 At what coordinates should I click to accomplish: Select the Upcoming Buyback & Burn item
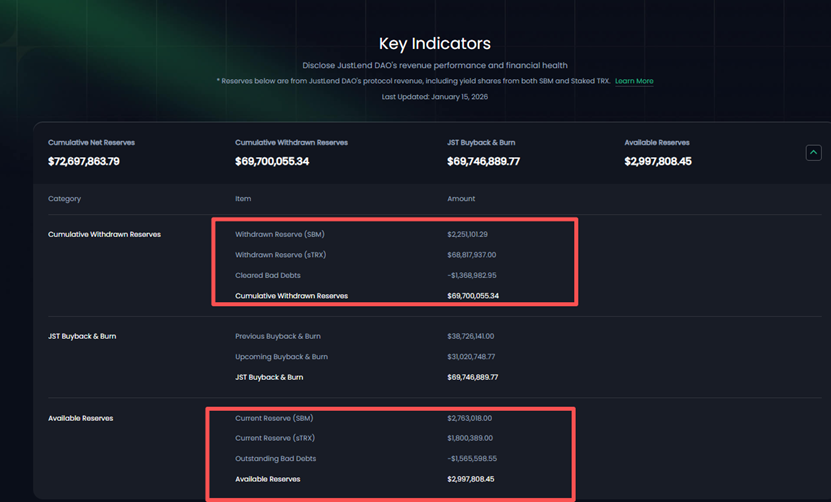coord(281,357)
